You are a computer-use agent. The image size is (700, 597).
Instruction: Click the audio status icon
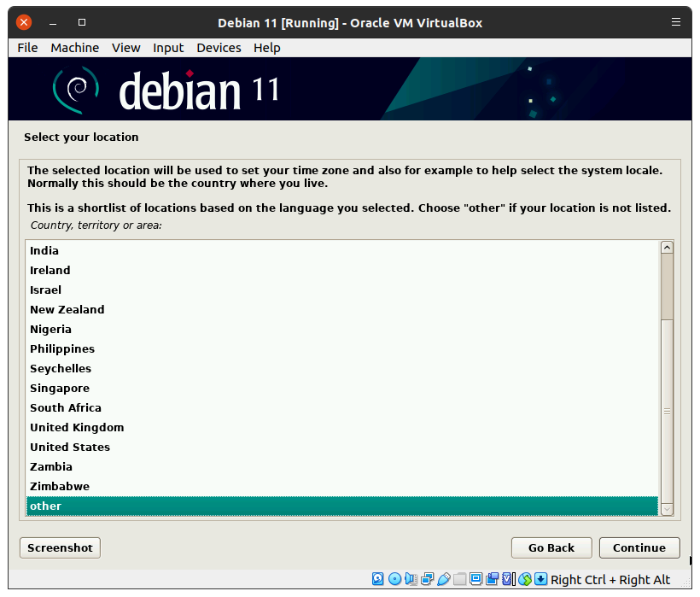coord(411,579)
